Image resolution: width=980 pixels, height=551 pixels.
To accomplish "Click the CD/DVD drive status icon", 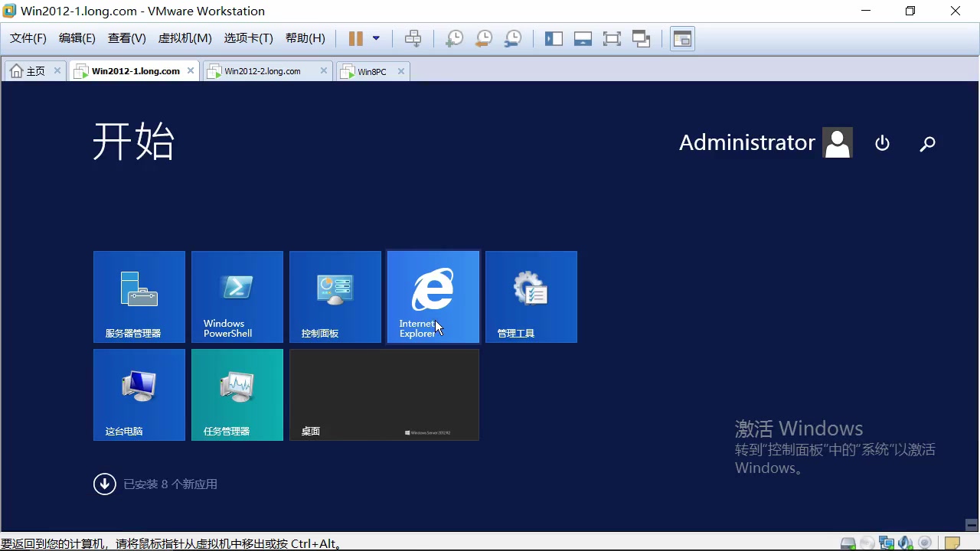I will pos(867,543).
